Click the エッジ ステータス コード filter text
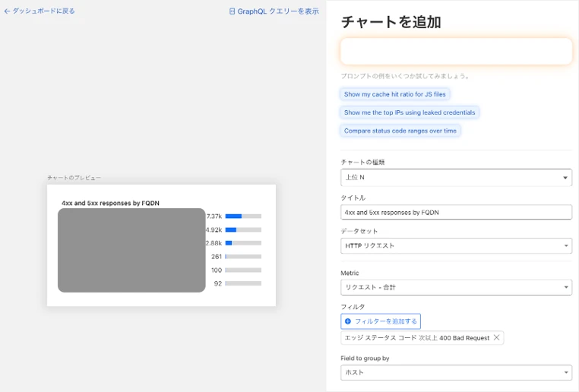This screenshot has width=579, height=392. pyautogui.click(x=416, y=338)
